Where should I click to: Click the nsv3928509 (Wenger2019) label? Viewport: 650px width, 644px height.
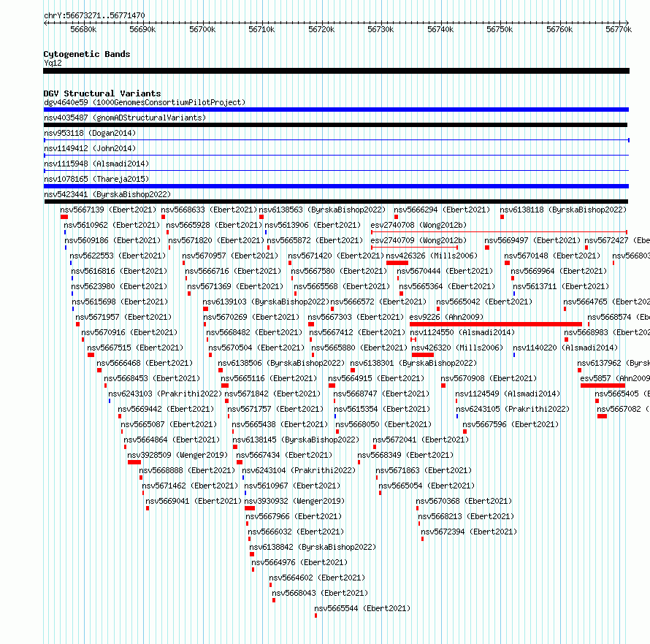point(177,455)
